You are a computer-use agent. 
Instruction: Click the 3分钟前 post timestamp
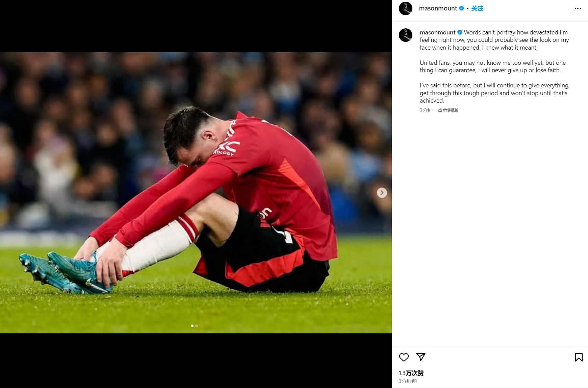tap(408, 381)
